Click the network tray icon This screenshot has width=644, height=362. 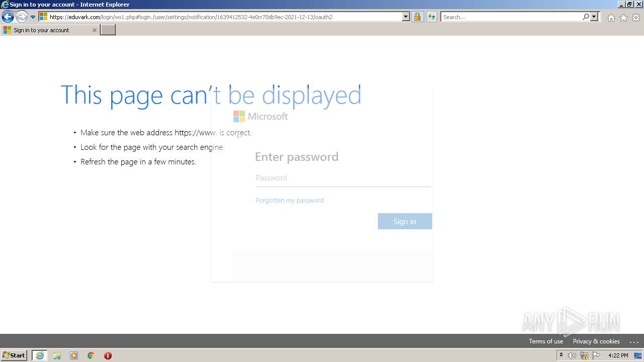[x=584, y=355]
